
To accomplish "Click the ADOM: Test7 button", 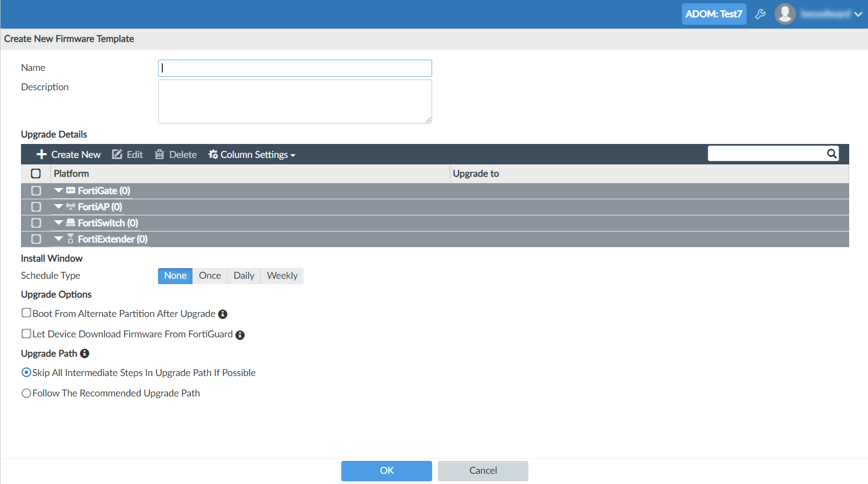I will 714,14.
